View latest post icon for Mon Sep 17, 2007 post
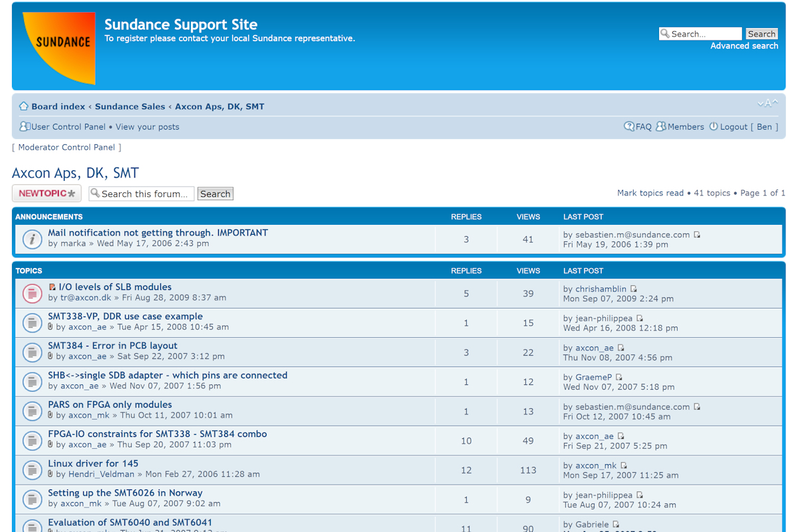The image size is (798, 532). coord(624,465)
